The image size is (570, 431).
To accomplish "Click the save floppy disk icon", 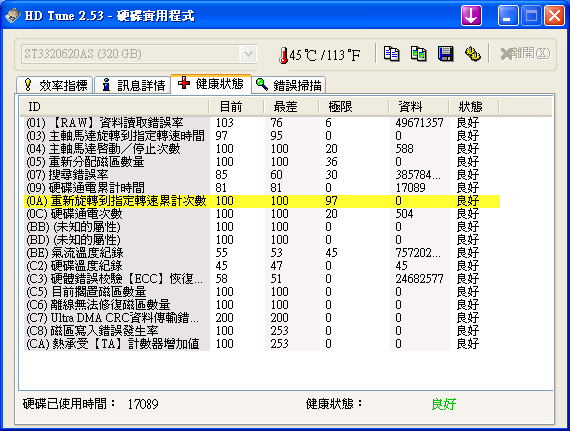I will [445, 54].
